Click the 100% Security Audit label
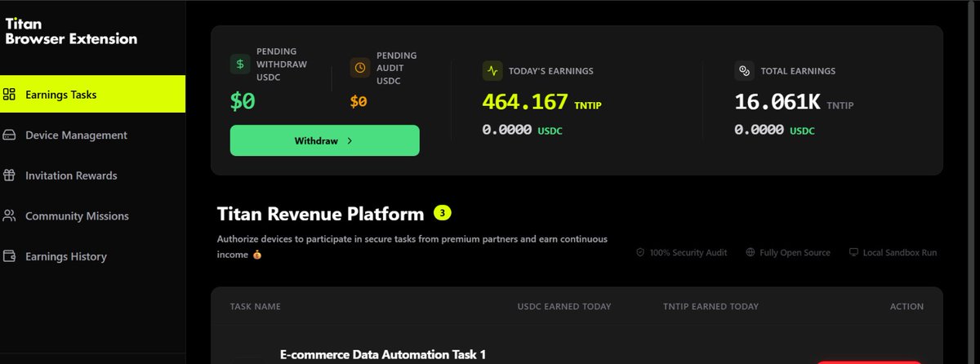The width and height of the screenshot is (980, 364). click(x=688, y=253)
